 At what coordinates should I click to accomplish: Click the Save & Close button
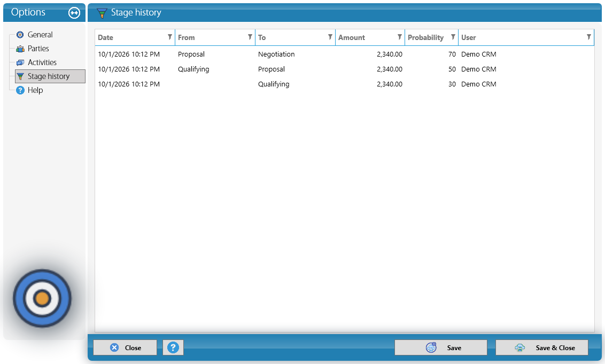point(542,347)
